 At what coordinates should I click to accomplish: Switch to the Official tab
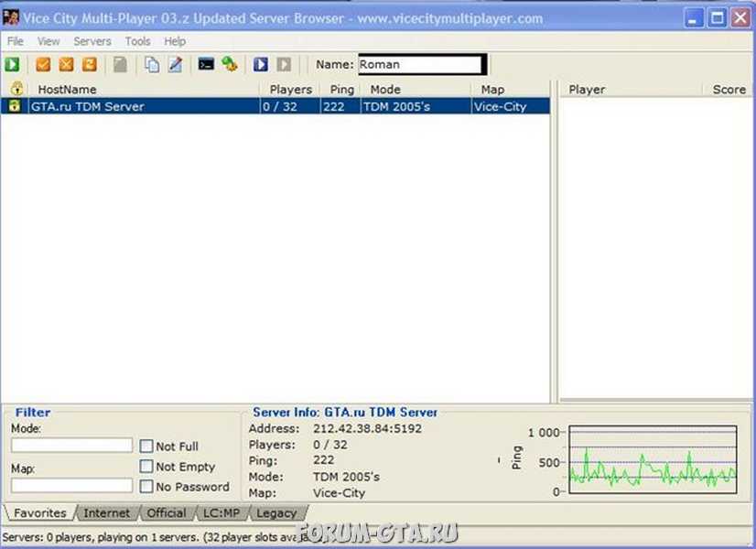click(167, 512)
